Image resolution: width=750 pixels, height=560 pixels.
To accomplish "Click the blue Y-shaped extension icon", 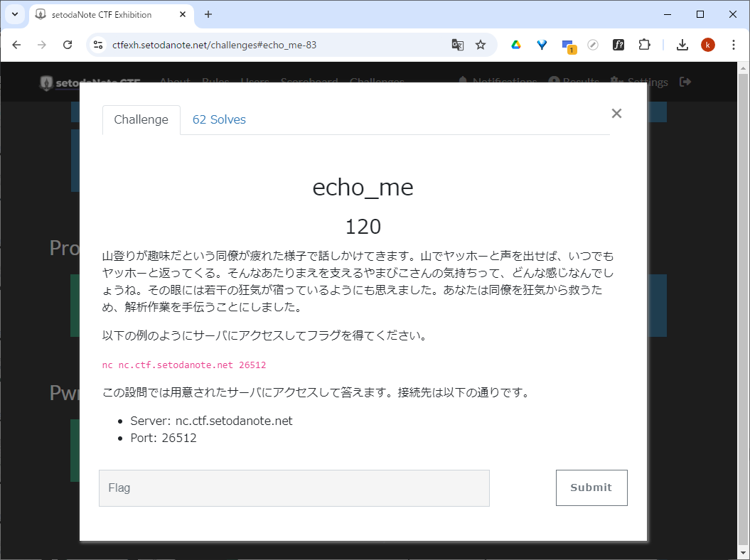I will coord(542,45).
